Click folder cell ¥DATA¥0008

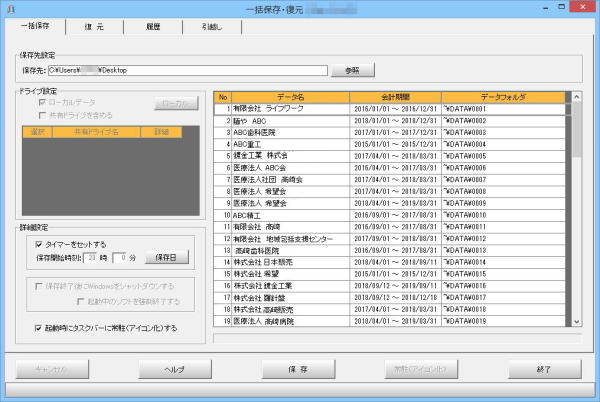tap(503, 192)
